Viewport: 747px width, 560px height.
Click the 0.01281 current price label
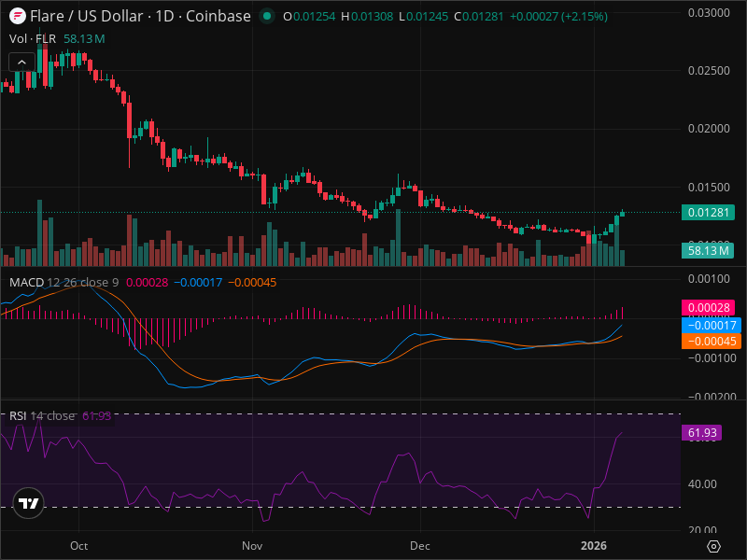point(708,213)
